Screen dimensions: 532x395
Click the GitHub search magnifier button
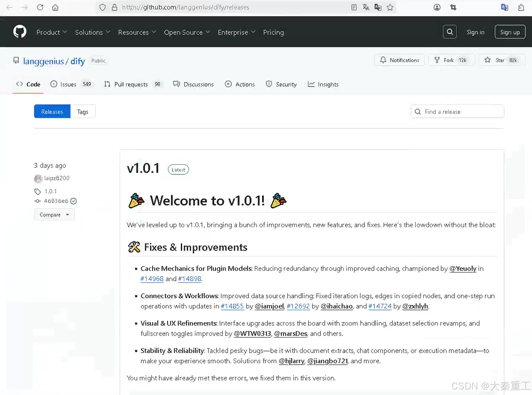(x=450, y=32)
